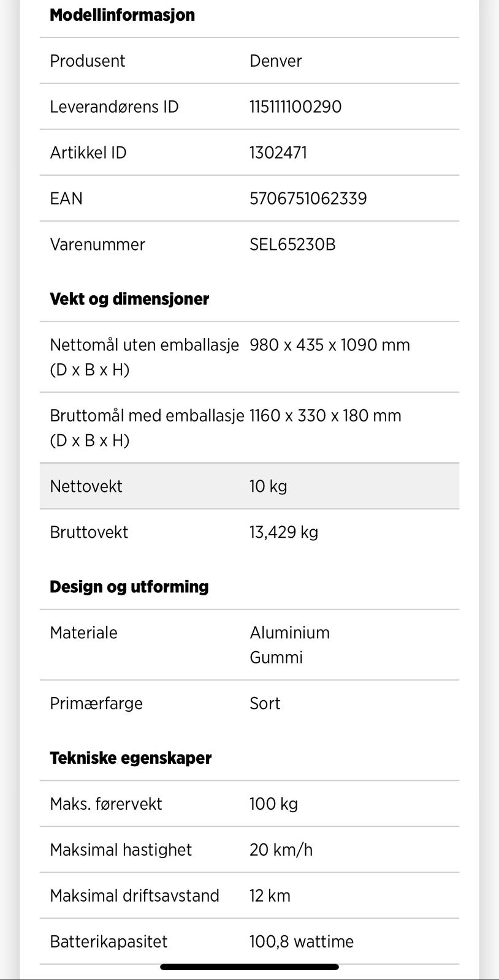This screenshot has width=499, height=980.
Task: Tap the Vekt og dimensjoner heading
Action: click(x=129, y=299)
